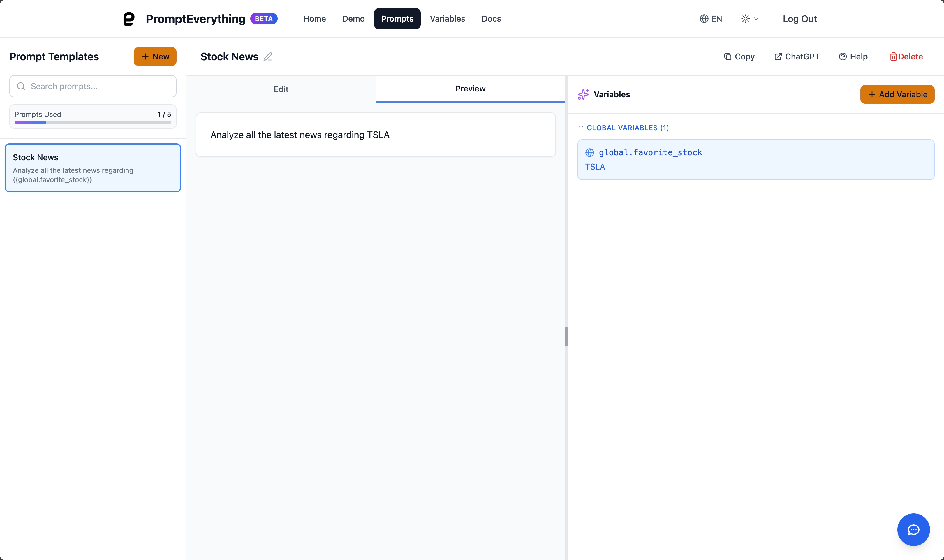944x560 pixels.
Task: Go to the Docs page
Action: [x=491, y=19]
